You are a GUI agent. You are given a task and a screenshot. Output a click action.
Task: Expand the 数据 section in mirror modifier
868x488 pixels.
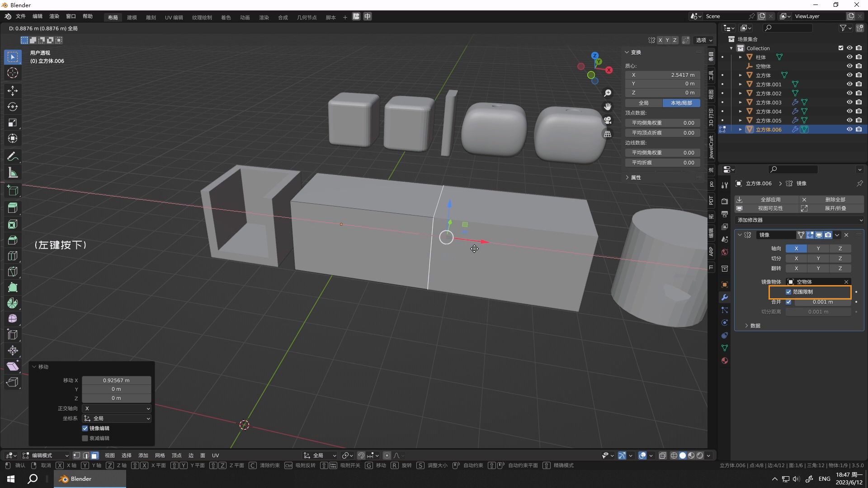755,326
